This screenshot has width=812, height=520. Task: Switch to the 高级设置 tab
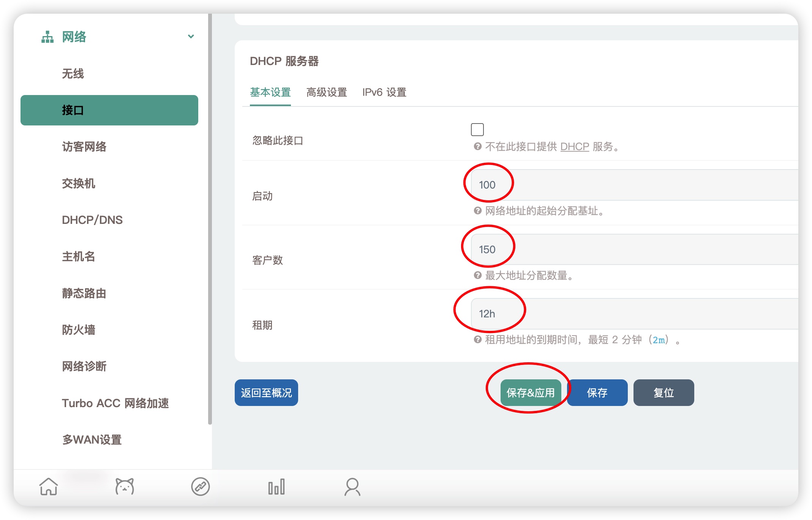coord(326,92)
